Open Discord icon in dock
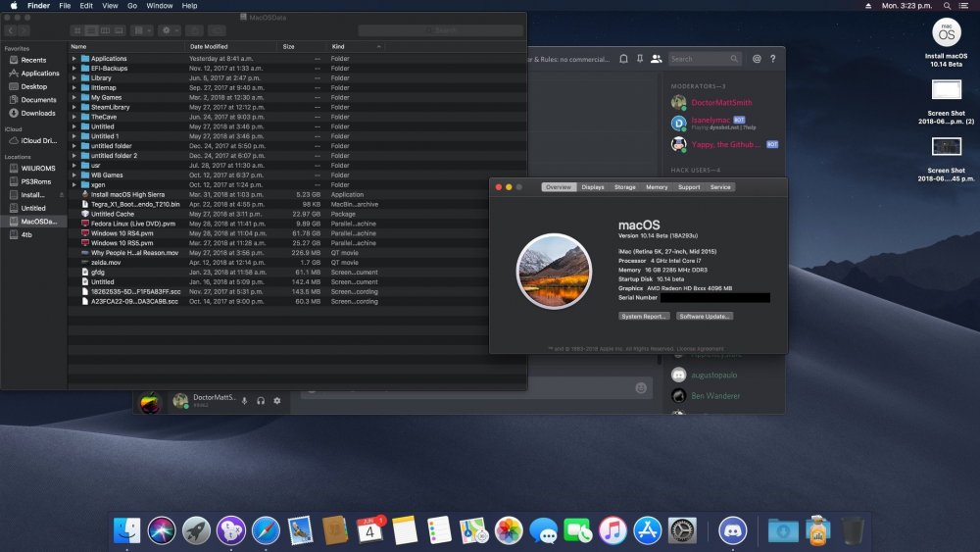This screenshot has width=980, height=552. (732, 530)
